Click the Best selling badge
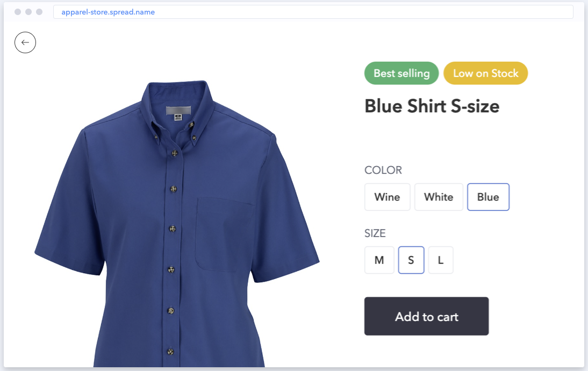 (x=401, y=73)
